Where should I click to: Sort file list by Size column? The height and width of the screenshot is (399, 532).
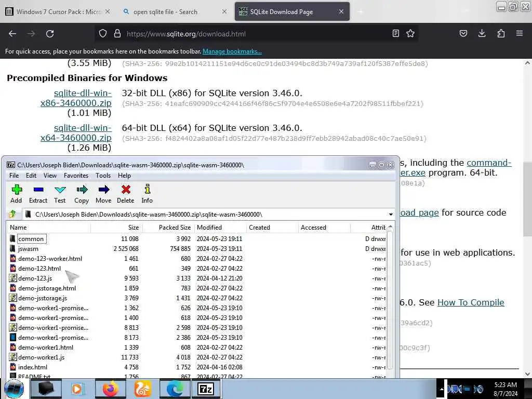coord(116,228)
